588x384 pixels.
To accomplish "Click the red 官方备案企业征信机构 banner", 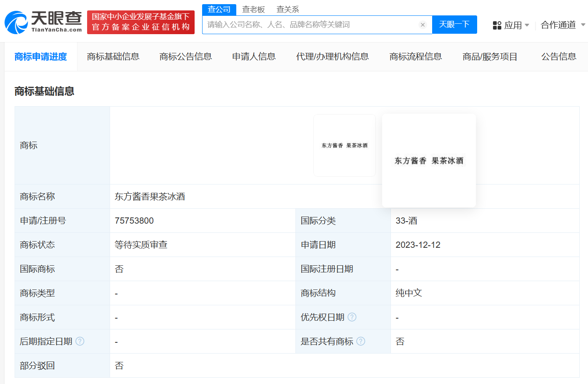I will tap(141, 22).
